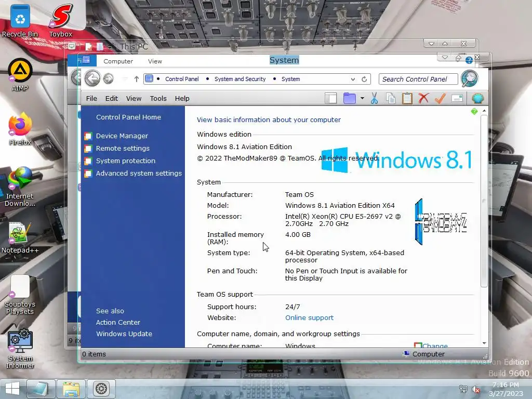Open Notepad++ desktop shortcut
532x399 pixels.
pyautogui.click(x=20, y=237)
